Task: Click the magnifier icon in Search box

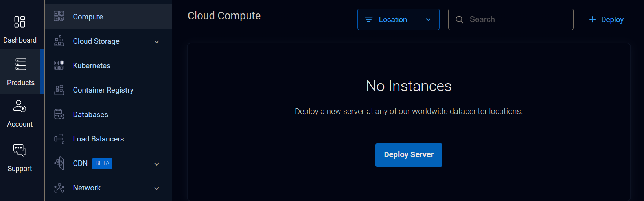Action: [459, 19]
